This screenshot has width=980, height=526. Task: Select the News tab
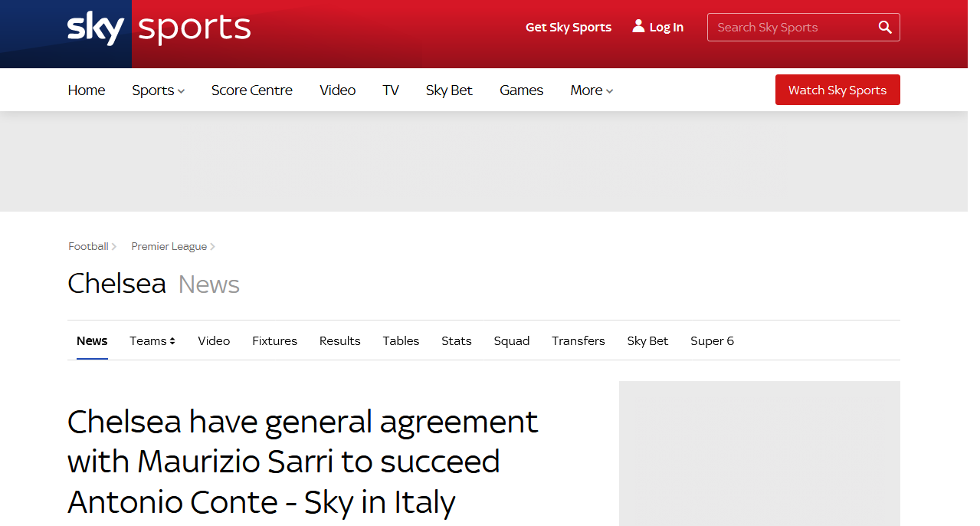pos(92,340)
